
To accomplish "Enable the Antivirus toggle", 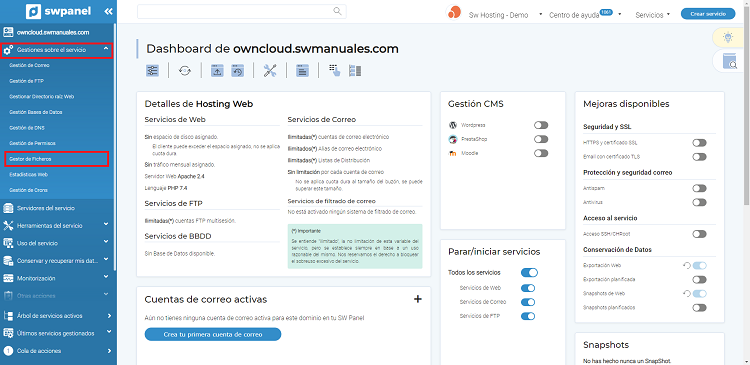I will click(x=699, y=202).
